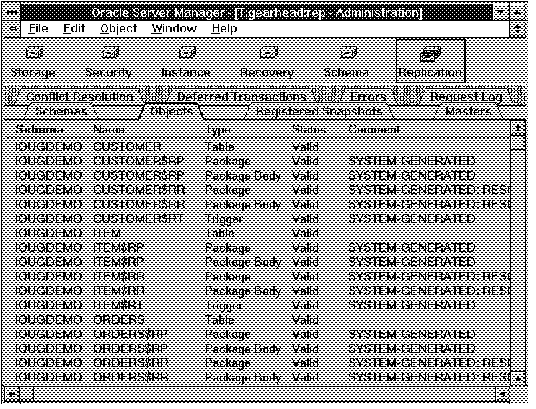
Task: Click Valid status in the ITEM table row
Action: tap(305, 233)
